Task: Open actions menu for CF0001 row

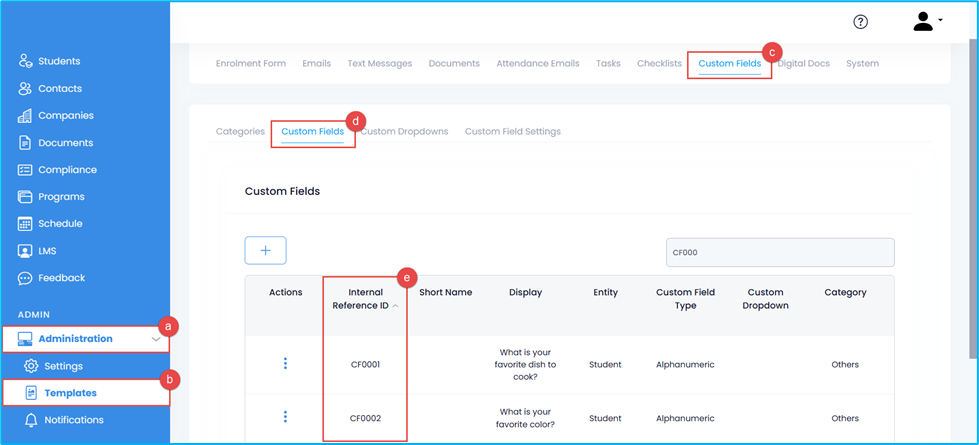Action: click(285, 364)
